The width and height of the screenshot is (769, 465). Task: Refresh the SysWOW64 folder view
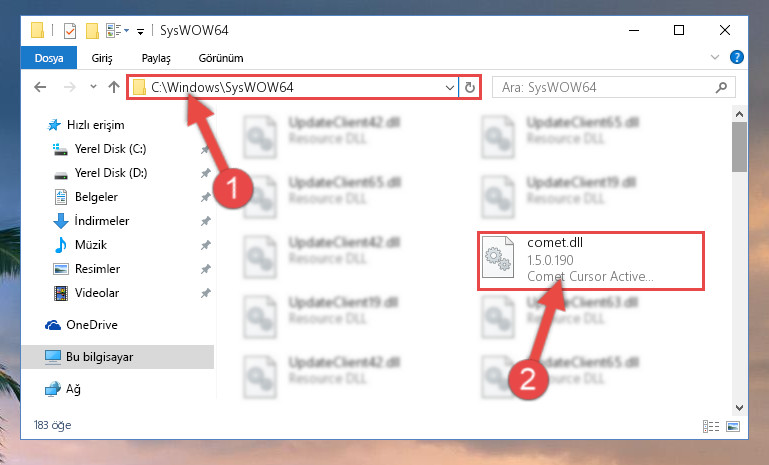[x=469, y=87]
